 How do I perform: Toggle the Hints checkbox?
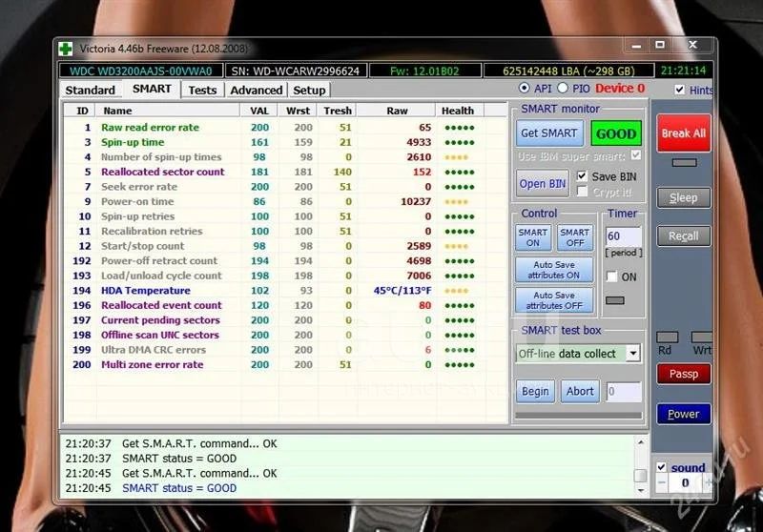[x=680, y=90]
